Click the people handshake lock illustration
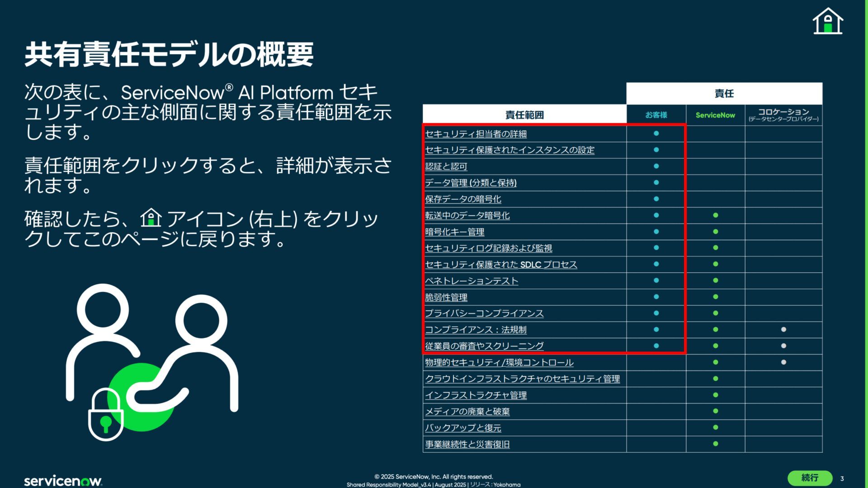Image resolution: width=868 pixels, height=488 pixels. coord(152,362)
